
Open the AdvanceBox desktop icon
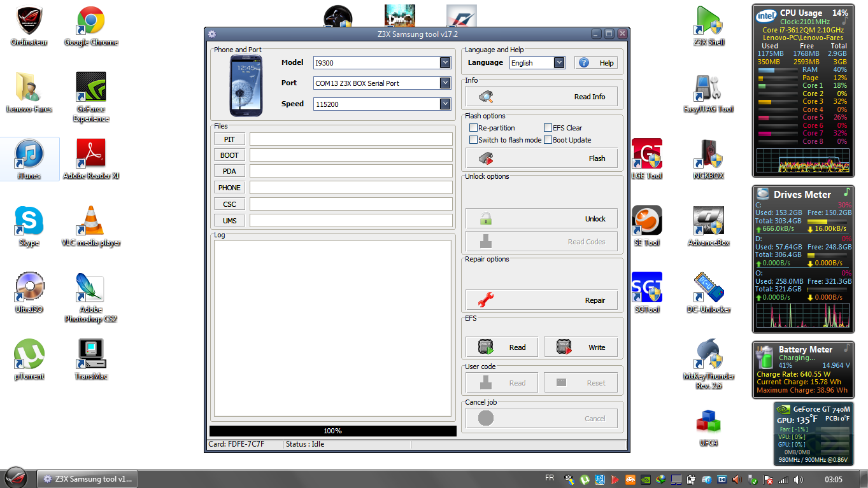708,227
